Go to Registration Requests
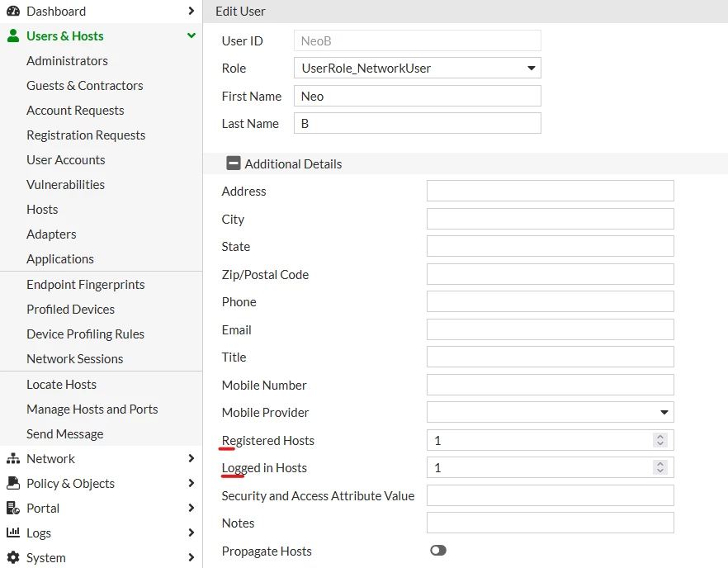 [x=86, y=135]
